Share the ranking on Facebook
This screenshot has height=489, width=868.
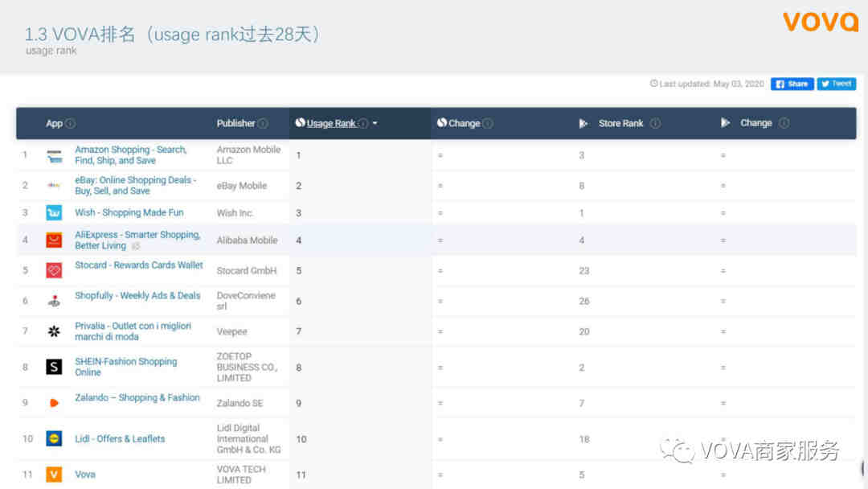pyautogui.click(x=792, y=84)
